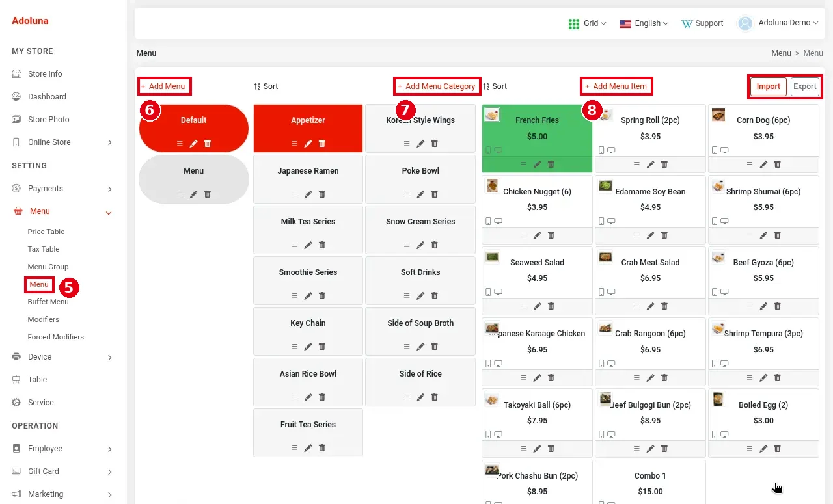
Task: Delete the Chicken Nugget (6) item
Action: 551,235
